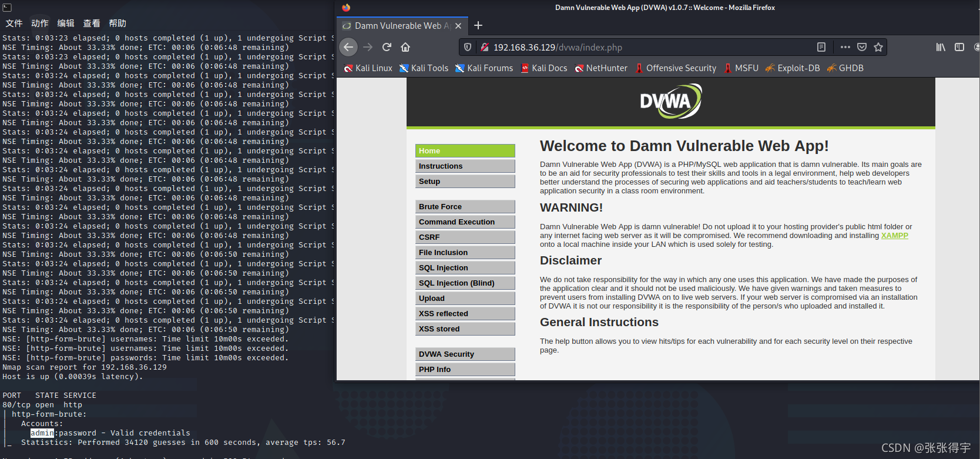Viewport: 980px width, 459px height.
Task: Click the 'Disclaimer' heading
Action: click(570, 260)
